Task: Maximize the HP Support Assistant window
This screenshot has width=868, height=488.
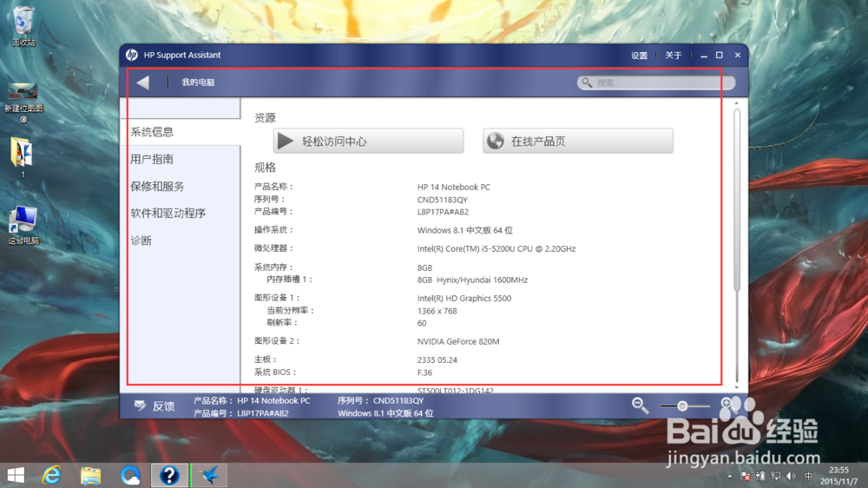Action: tap(719, 56)
